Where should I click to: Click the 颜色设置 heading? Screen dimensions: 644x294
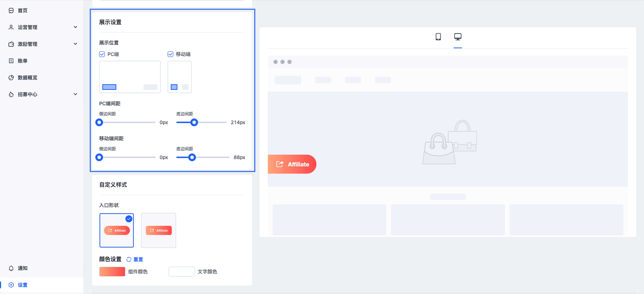[x=110, y=259]
